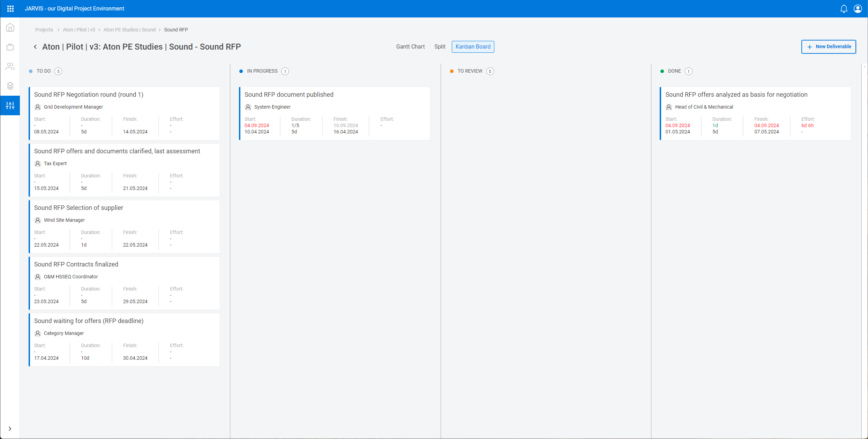Click effort value 6d 6h
Viewport: 868px width, 439px height.
[x=807, y=125]
